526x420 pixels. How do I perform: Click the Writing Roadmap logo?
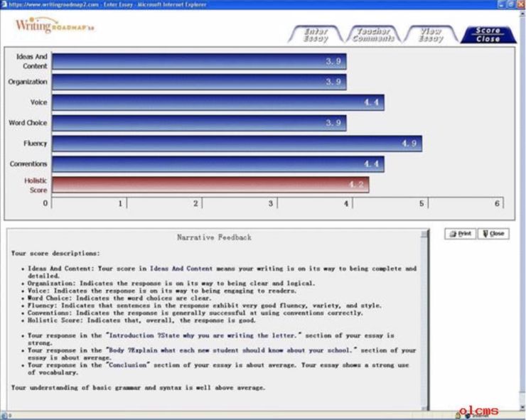point(55,25)
